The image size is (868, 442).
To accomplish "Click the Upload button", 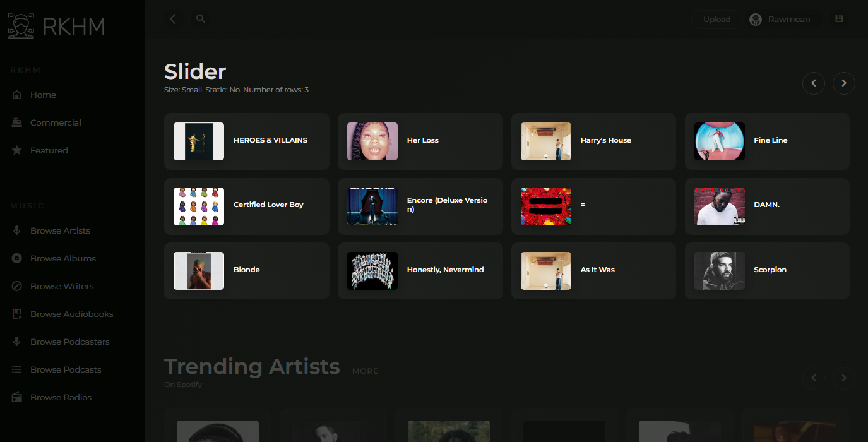I will [x=716, y=20].
